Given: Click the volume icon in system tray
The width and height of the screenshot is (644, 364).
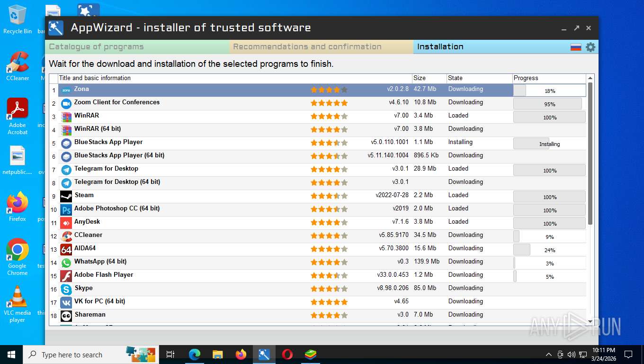Looking at the screenshot, I should pos(571,355).
